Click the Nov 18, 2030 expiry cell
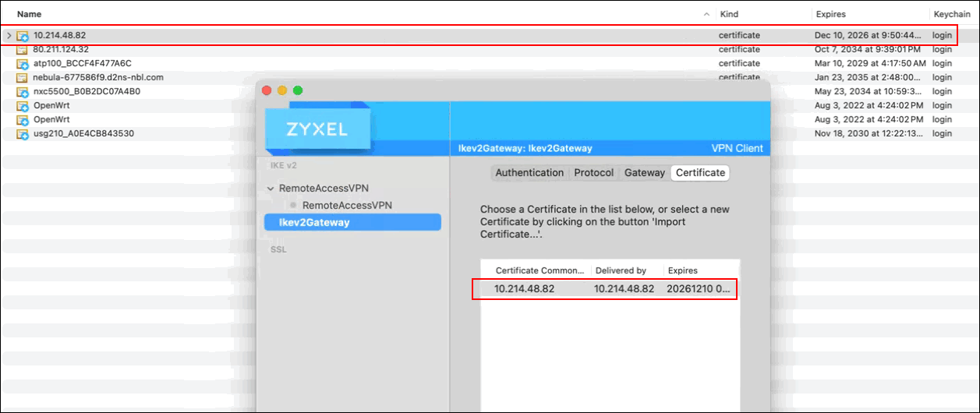The height and width of the screenshot is (413, 980). pyautogui.click(x=868, y=133)
